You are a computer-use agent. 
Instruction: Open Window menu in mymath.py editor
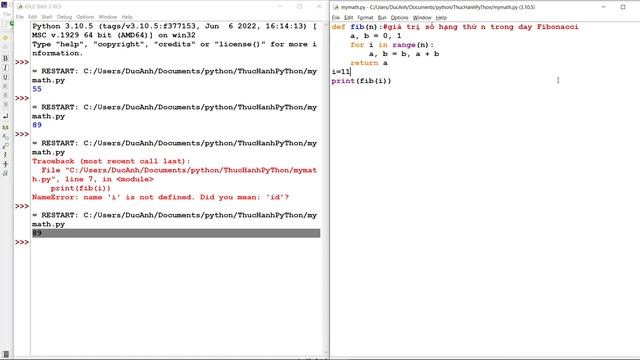click(x=422, y=18)
